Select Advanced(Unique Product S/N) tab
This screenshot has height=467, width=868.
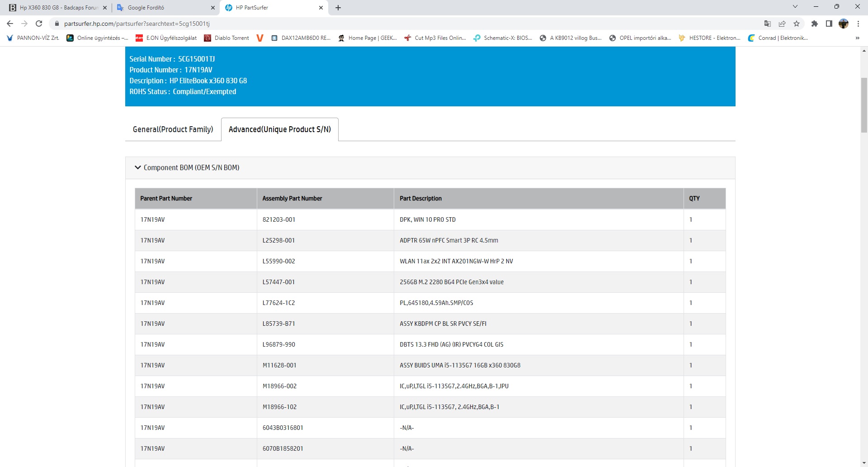point(280,129)
